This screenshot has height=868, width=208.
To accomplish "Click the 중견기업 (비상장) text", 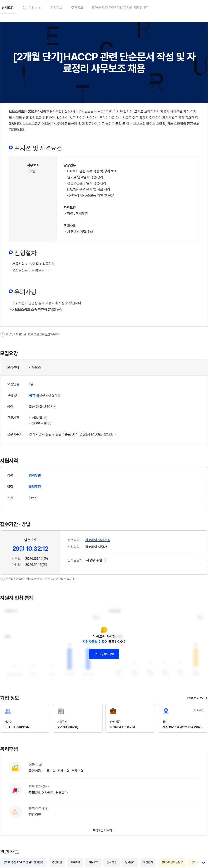I will (68, 727).
